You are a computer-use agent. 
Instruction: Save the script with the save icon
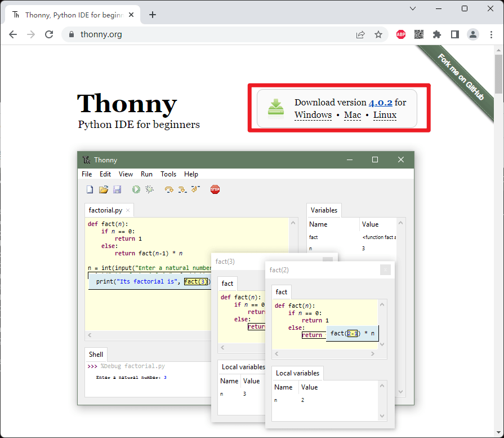click(x=117, y=189)
